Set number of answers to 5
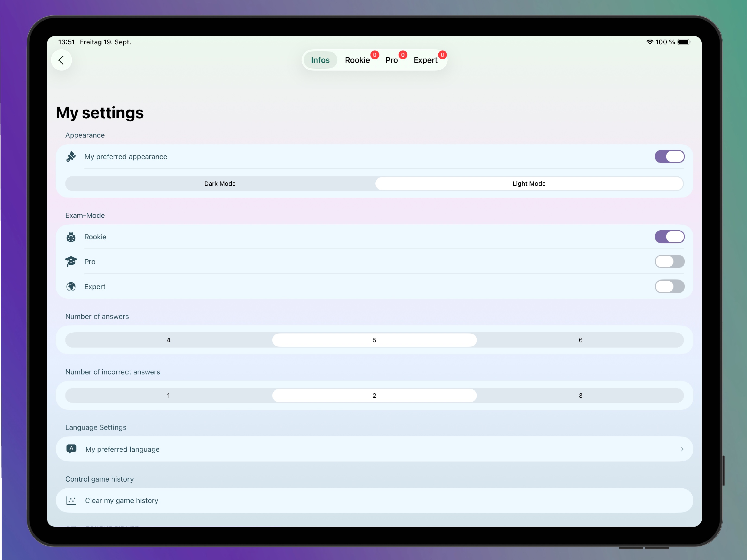 pyautogui.click(x=375, y=340)
